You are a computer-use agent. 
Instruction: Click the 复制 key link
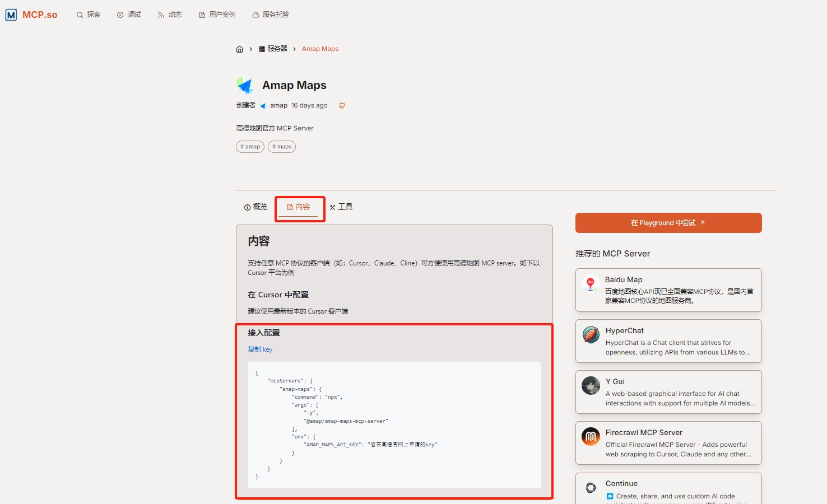(x=260, y=349)
